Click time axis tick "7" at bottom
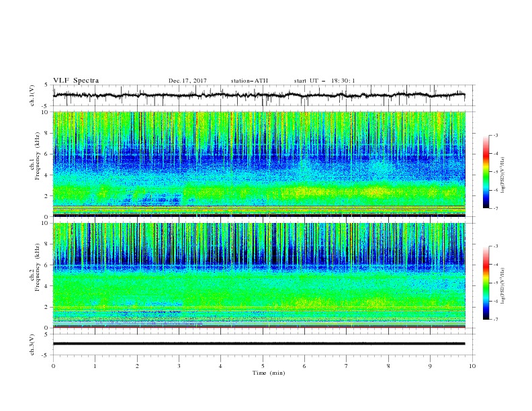This screenshot has height=411, width=532. tap(347, 366)
